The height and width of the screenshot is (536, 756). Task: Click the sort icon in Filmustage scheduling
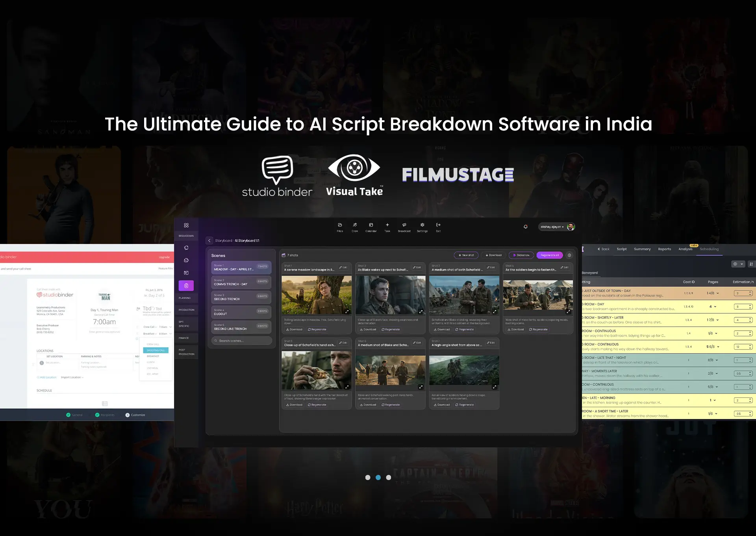pos(751,264)
